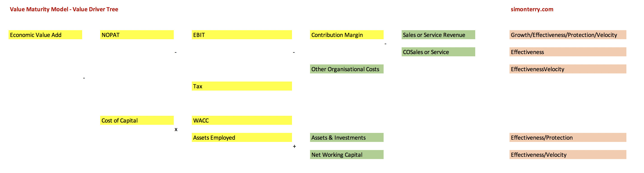Open the simonterry.com link
Image resolution: width=644 pixels, height=173 pixels.
point(532,9)
